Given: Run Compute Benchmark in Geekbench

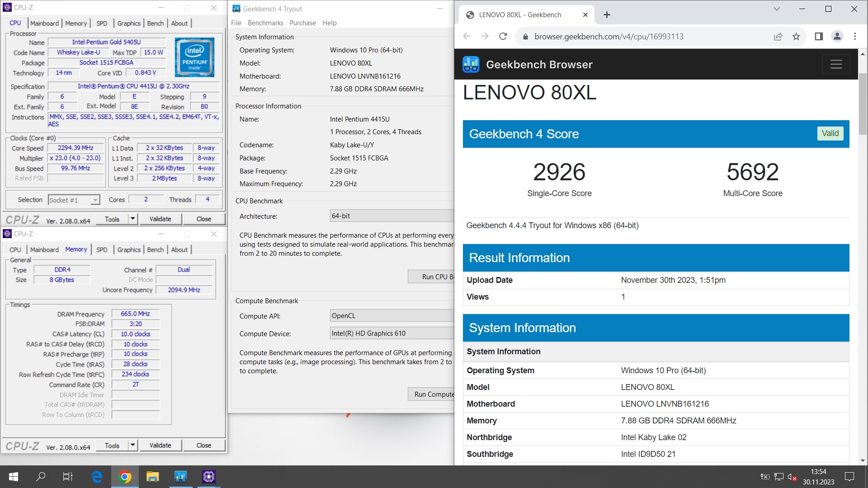Looking at the screenshot, I should coord(431,394).
